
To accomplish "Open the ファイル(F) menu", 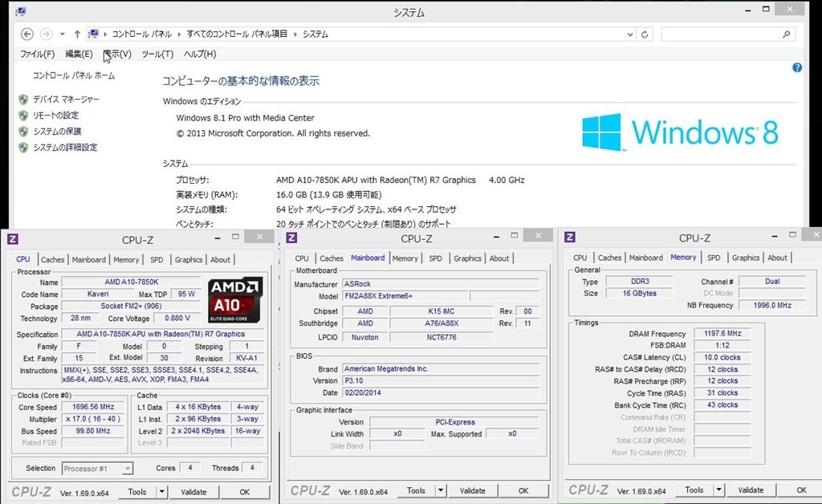I will (x=37, y=54).
